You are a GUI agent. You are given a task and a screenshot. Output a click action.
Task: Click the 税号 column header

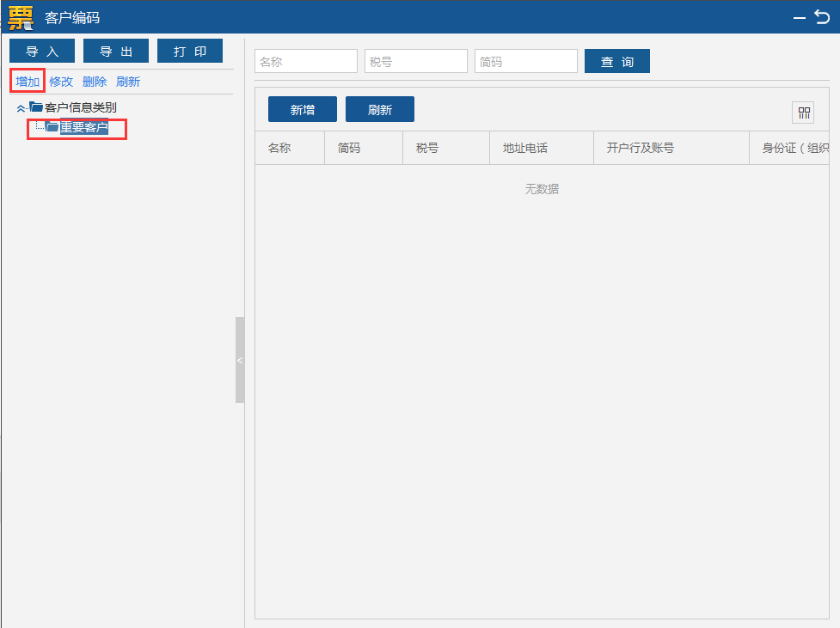tap(446, 148)
